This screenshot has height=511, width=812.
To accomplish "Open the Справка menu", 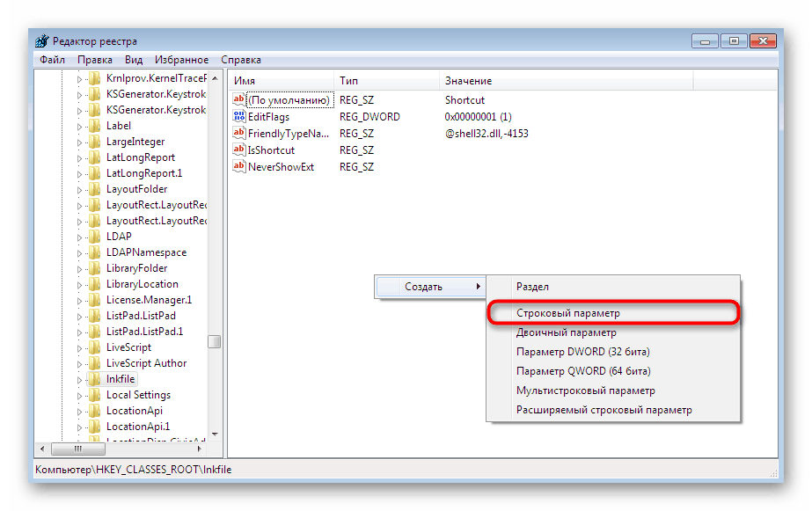I will (241, 60).
